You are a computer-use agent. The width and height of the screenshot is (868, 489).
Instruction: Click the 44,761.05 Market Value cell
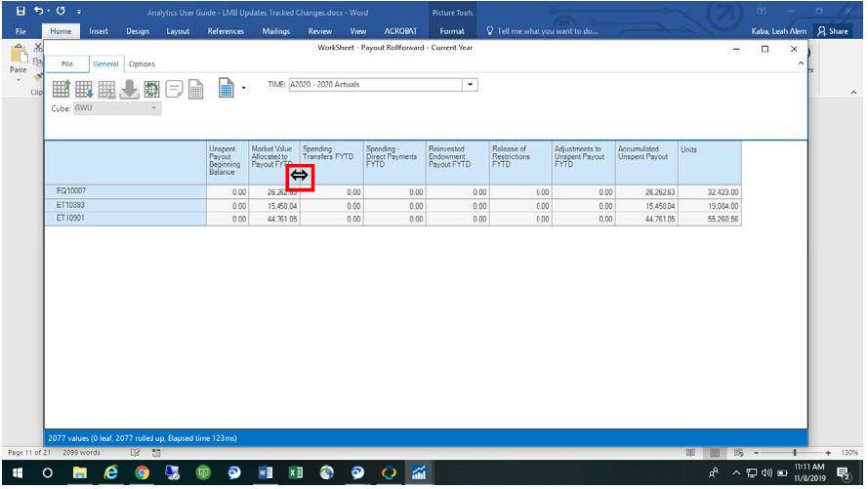274,219
